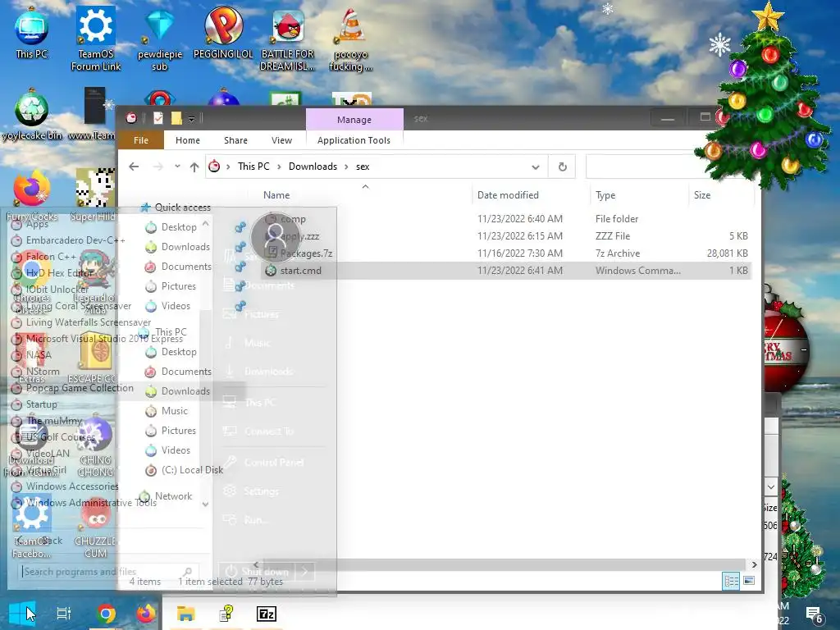Expand the address bar history dropdown
The height and width of the screenshot is (630, 840).
[x=535, y=167]
